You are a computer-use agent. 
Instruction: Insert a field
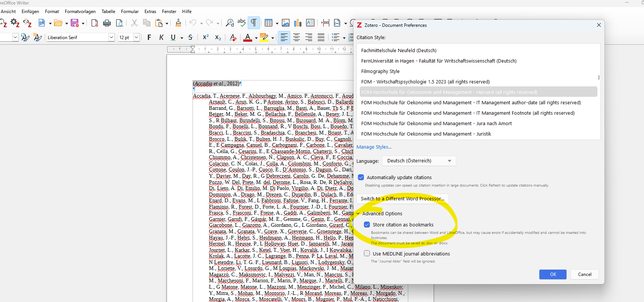coord(337,23)
